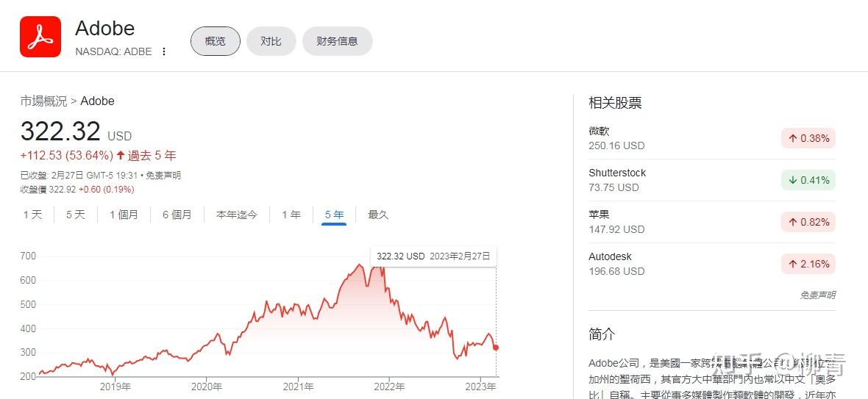Click the 250.16 USD price for 微軟
The height and width of the screenshot is (399, 868).
coord(616,146)
